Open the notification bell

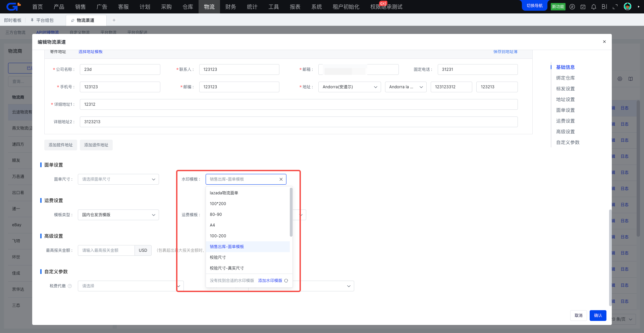(594, 7)
